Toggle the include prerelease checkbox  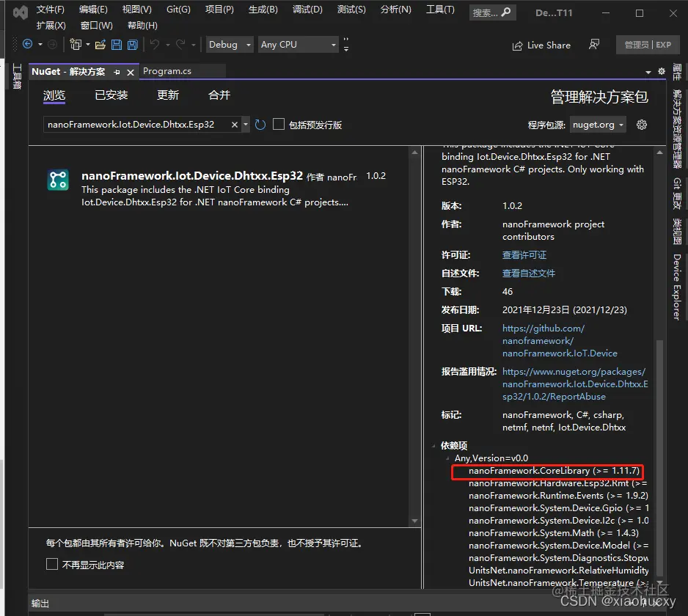coord(279,124)
